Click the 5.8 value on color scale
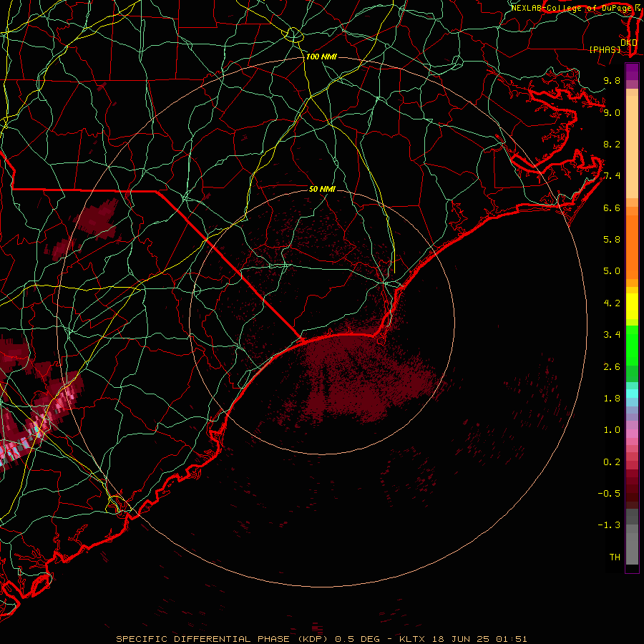The height and width of the screenshot is (644, 644). pyautogui.click(x=612, y=239)
